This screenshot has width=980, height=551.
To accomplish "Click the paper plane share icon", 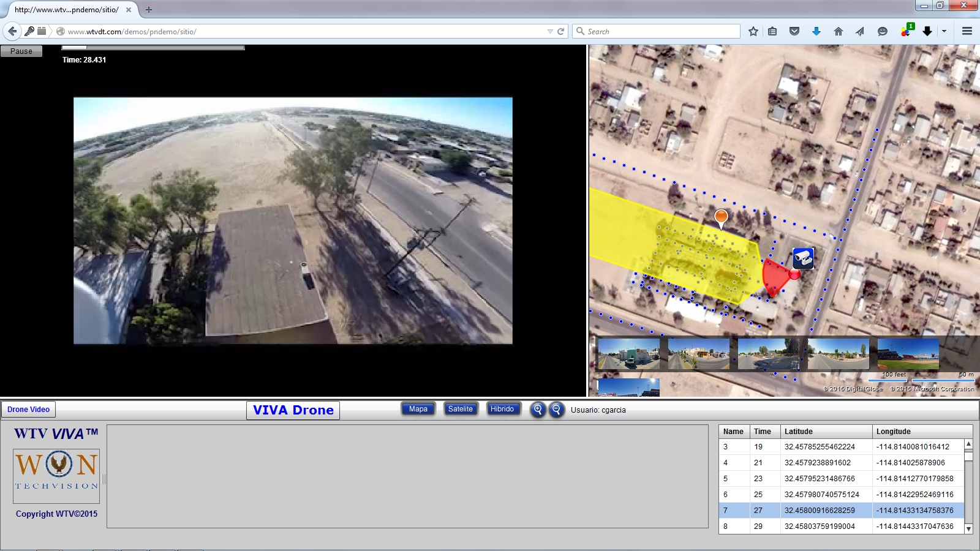I will [860, 31].
